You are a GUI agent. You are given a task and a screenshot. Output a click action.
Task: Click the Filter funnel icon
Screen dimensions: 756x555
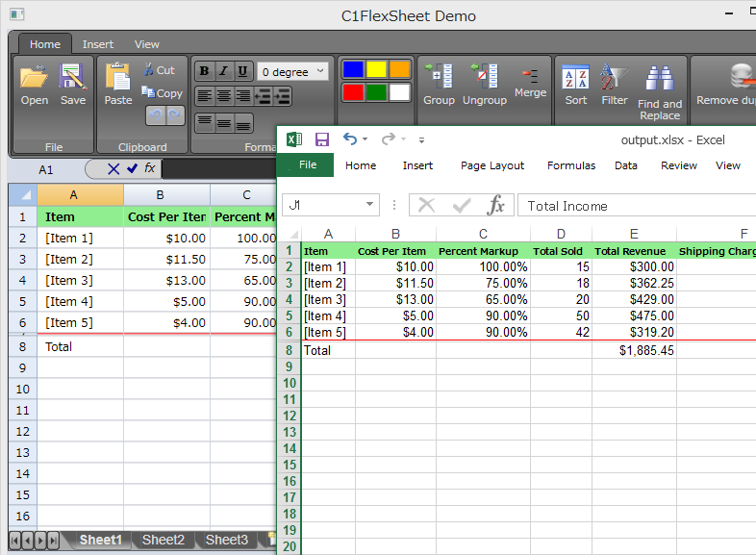tap(614, 77)
